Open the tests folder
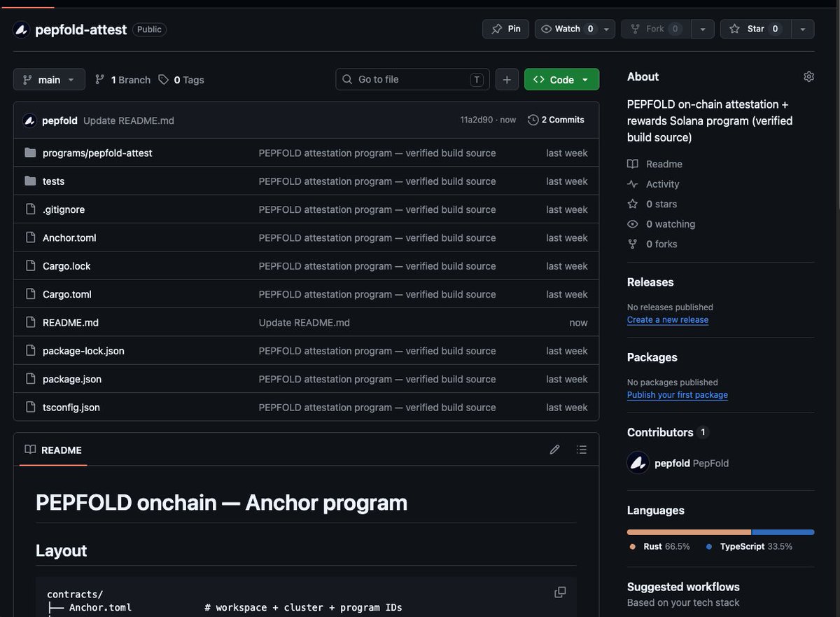The width and height of the screenshot is (840, 617). coord(53,181)
